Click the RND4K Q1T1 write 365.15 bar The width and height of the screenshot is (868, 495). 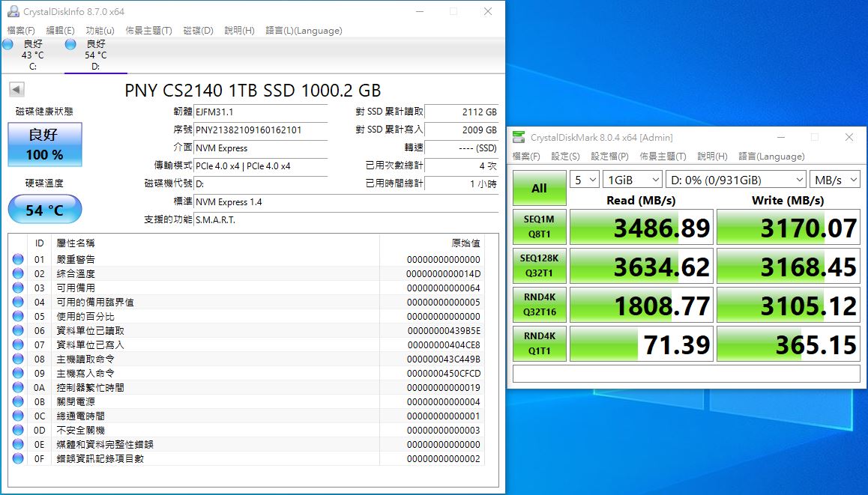point(789,343)
